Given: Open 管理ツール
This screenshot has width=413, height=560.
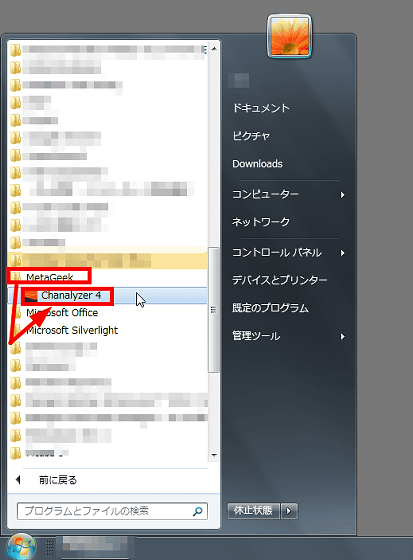Looking at the screenshot, I should pyautogui.click(x=256, y=336).
